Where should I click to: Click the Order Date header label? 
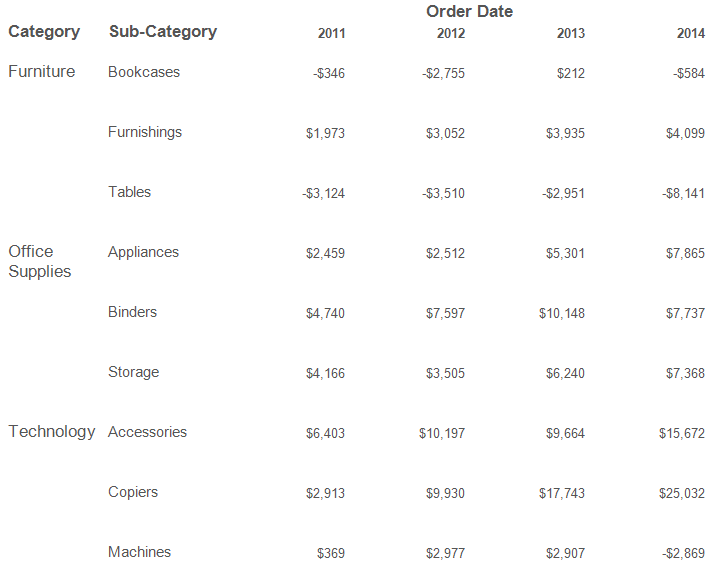(x=469, y=11)
